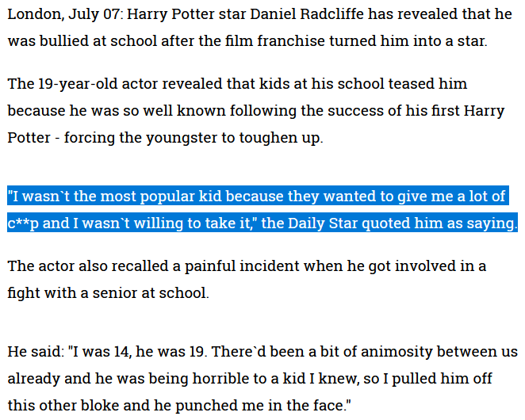525x420 pixels.
Task: Click 'bullied at school' in first paragraph
Action: [x=98, y=41]
